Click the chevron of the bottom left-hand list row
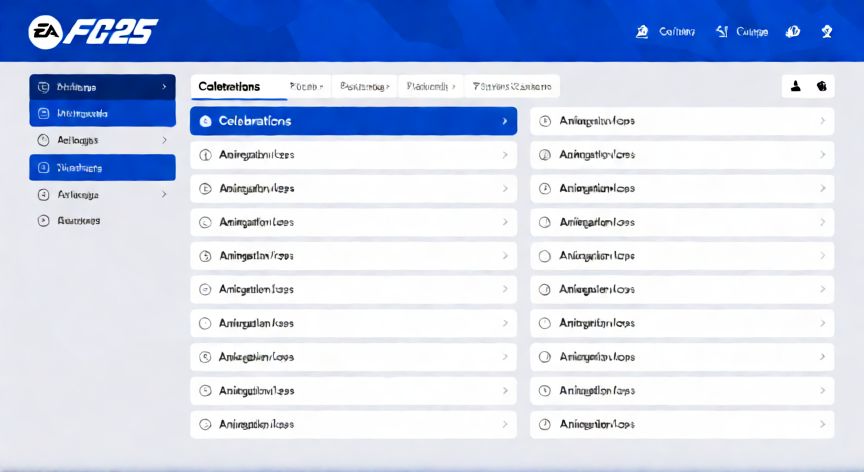 click(505, 424)
